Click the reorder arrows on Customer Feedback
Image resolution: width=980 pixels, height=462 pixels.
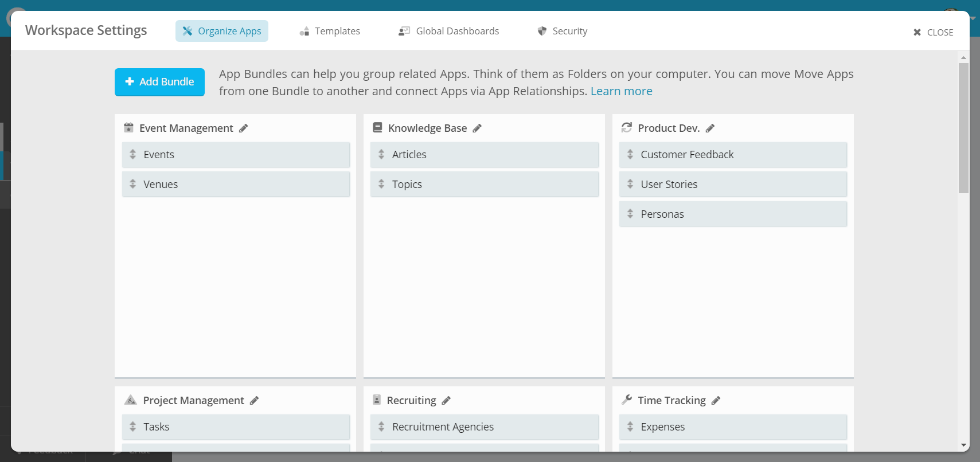(x=630, y=155)
